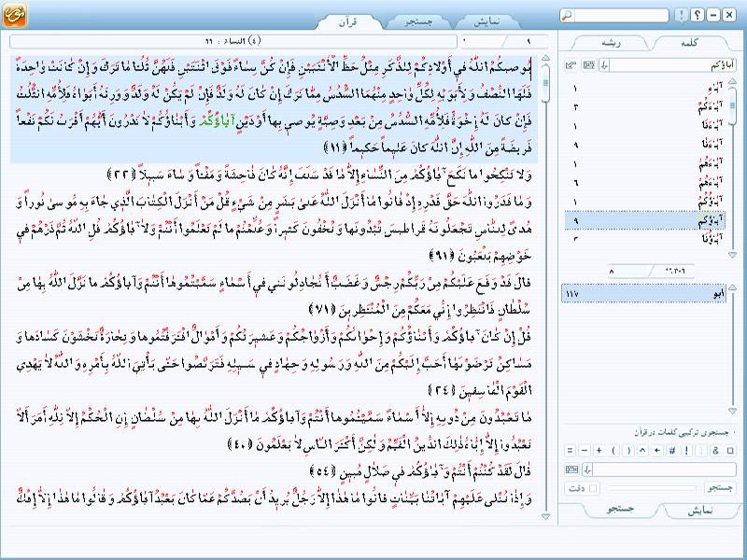Insert the plus operator
Image resolution: width=747 pixels, height=560 pixels.
coord(599,450)
